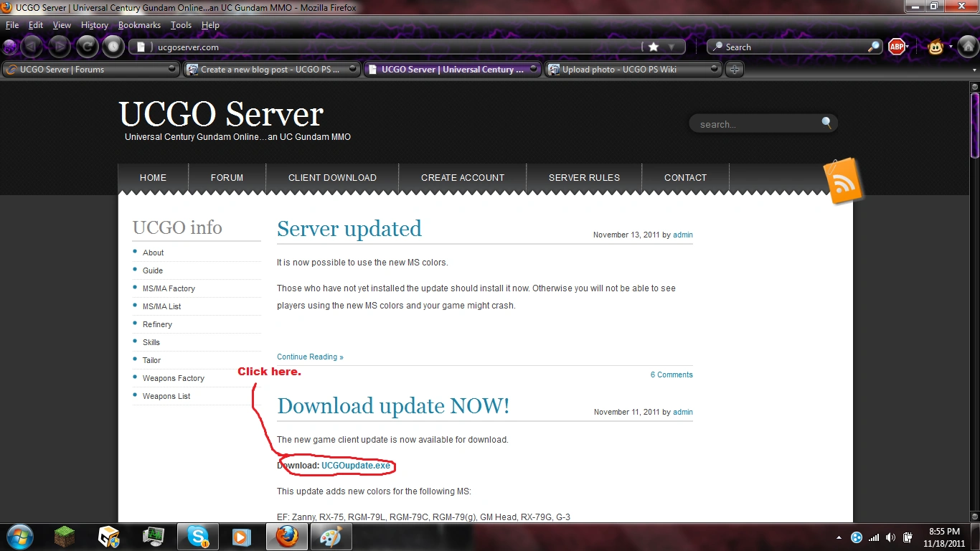
Task: Open the Refinery sidebar link
Action: coord(157,324)
